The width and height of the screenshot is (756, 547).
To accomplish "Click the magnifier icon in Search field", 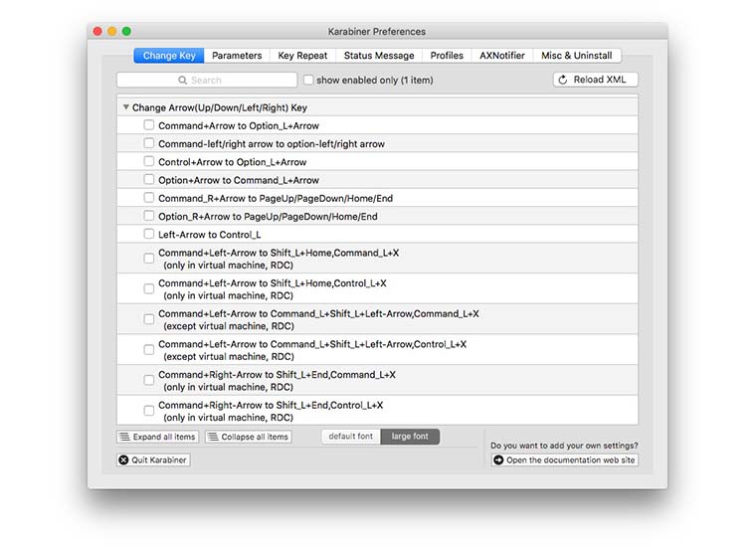I will coord(182,80).
